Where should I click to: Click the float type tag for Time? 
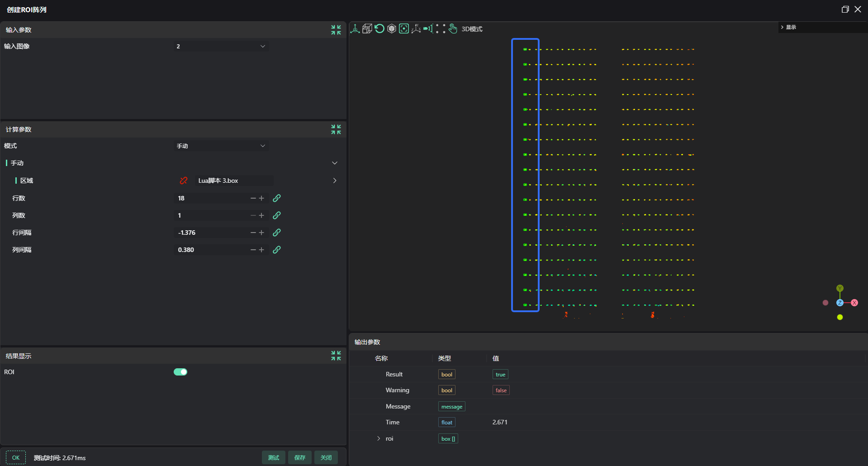tap(447, 422)
